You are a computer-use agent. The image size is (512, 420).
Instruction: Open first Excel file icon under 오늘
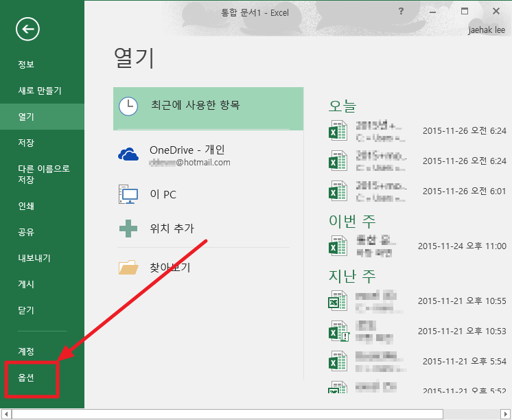click(338, 130)
